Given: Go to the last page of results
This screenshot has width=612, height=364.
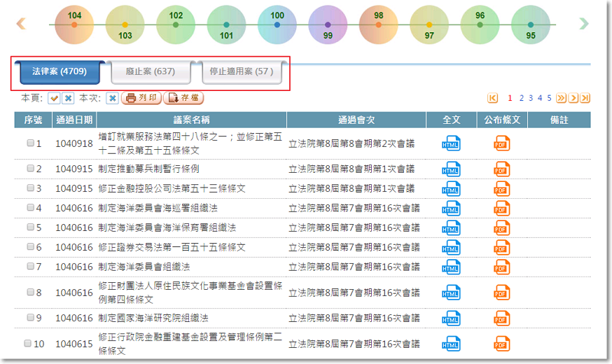Looking at the screenshot, I should [585, 98].
